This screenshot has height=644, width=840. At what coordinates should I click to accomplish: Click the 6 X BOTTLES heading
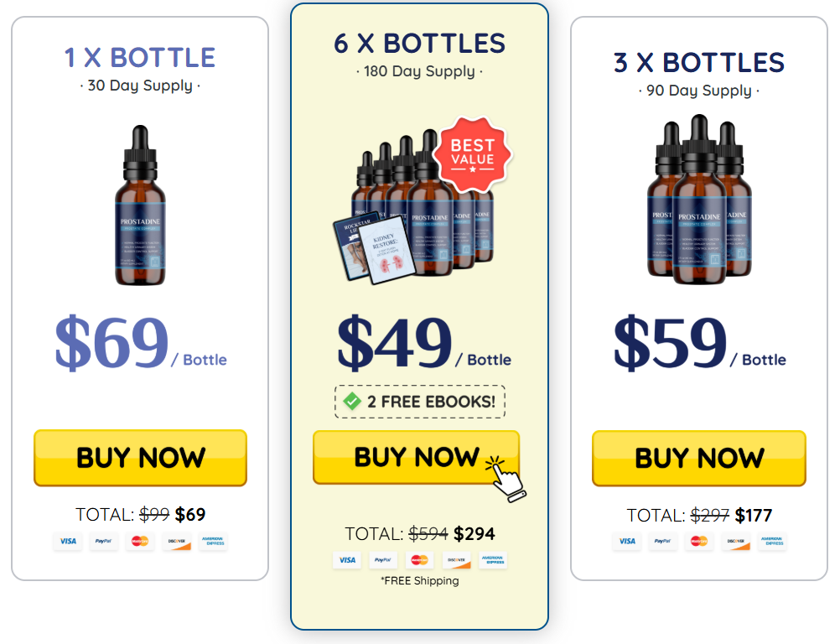pyautogui.click(x=419, y=44)
